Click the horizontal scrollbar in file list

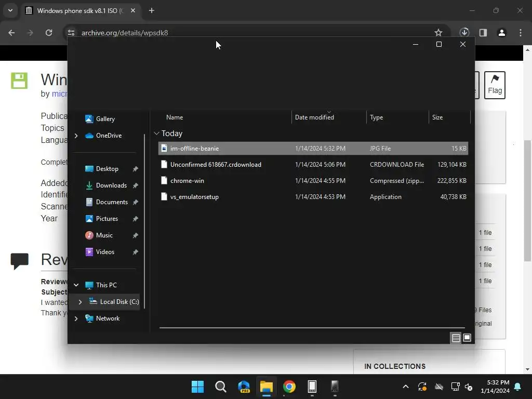click(312, 328)
